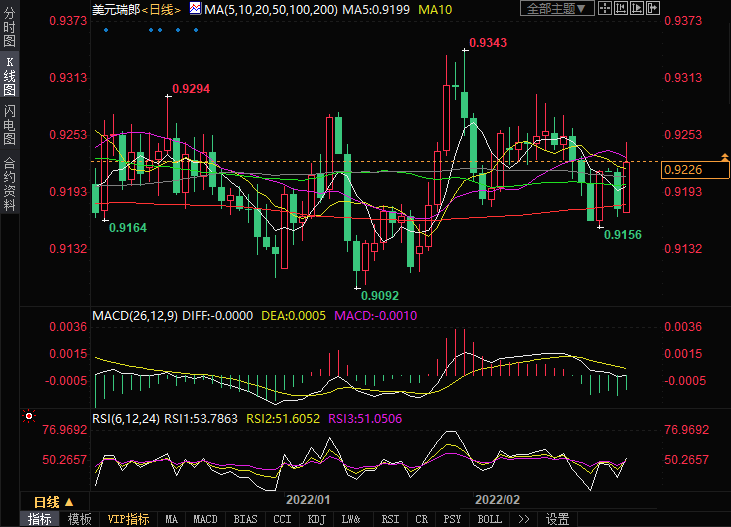Show more indicators with >> button

point(522,519)
